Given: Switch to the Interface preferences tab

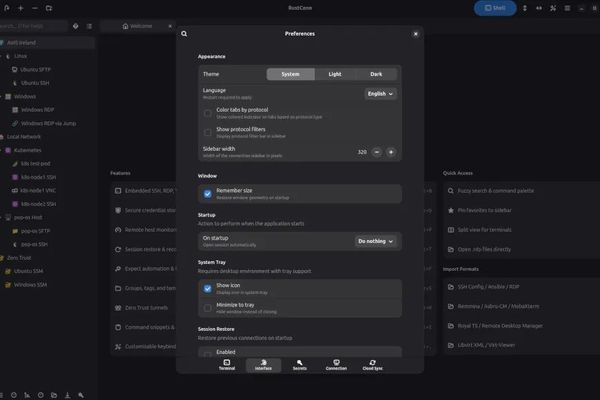Looking at the screenshot, I should 263,365.
